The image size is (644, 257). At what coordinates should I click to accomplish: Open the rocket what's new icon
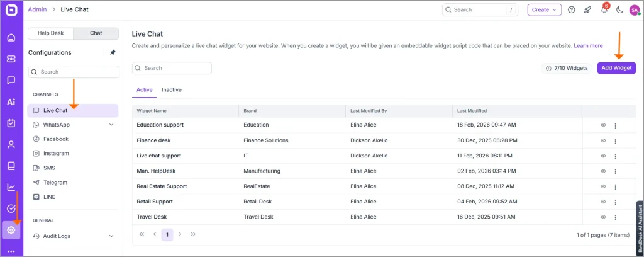click(587, 10)
